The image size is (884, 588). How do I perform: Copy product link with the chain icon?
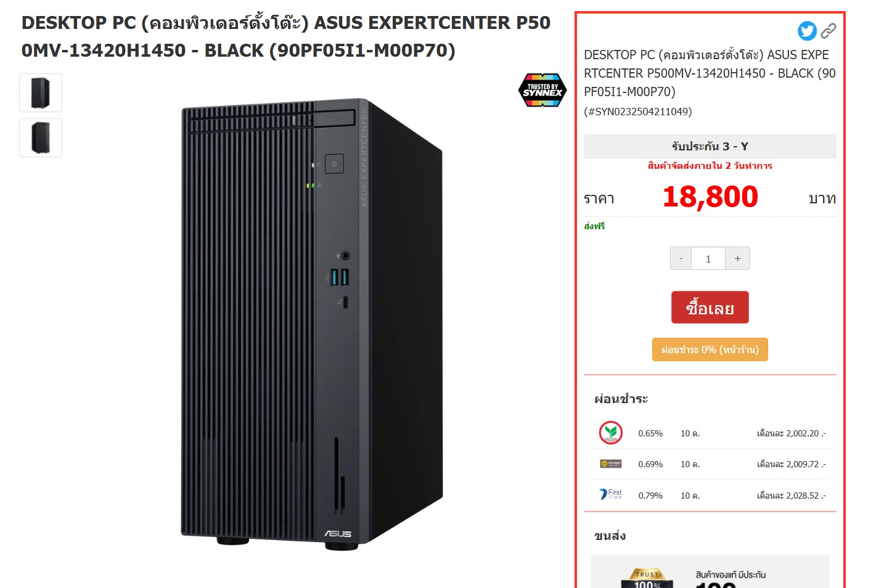click(829, 30)
